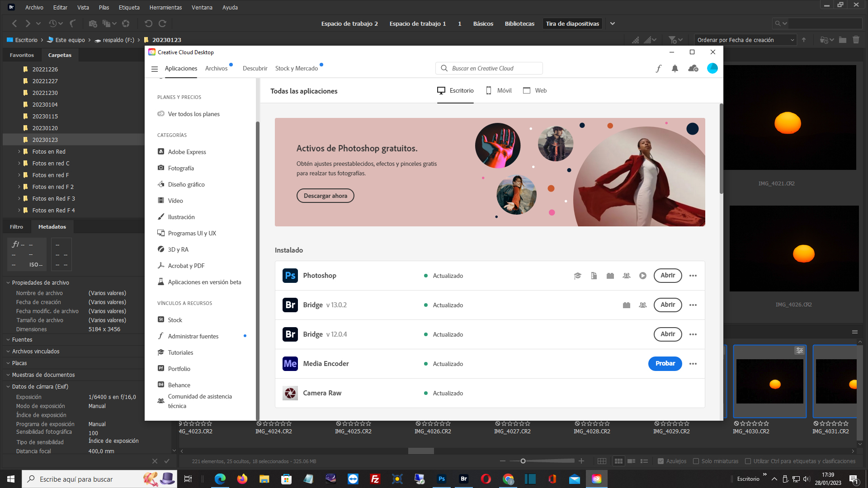Viewport: 868px width, 488px height.
Task: Open the Herramientas menu
Action: 165,7
